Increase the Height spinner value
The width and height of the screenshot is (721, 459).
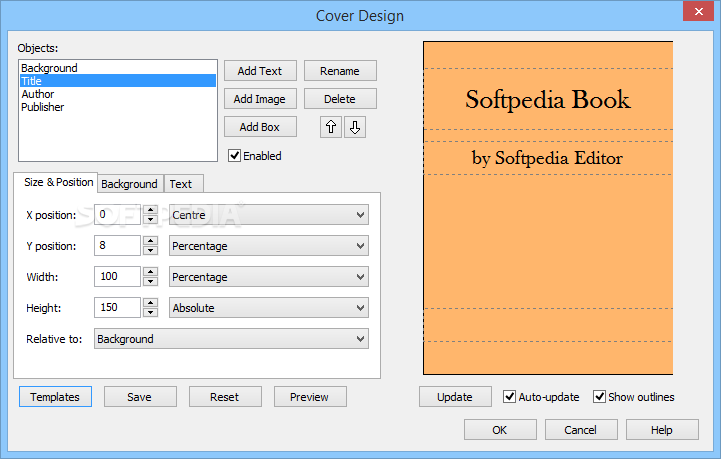click(150, 303)
